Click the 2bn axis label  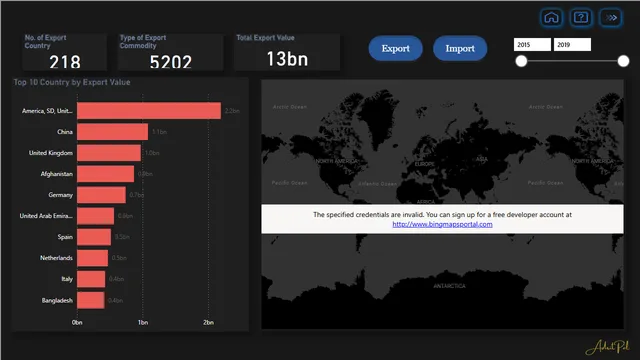coord(209,322)
